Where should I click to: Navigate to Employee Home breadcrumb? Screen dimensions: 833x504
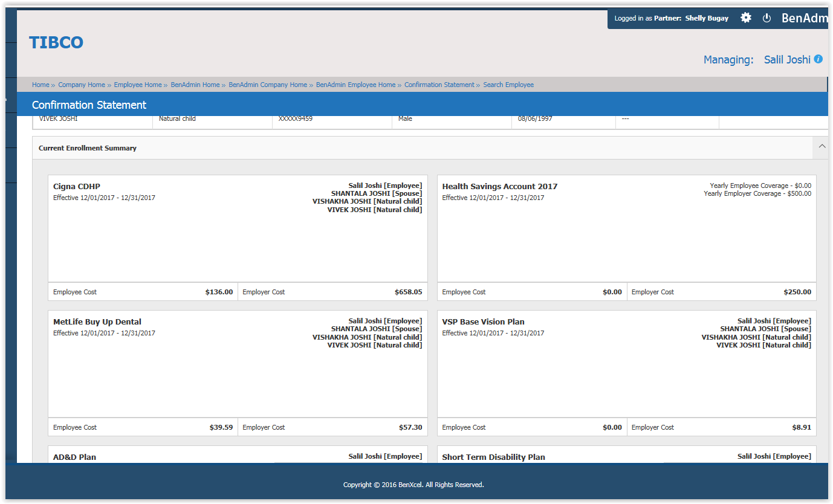pyautogui.click(x=138, y=85)
